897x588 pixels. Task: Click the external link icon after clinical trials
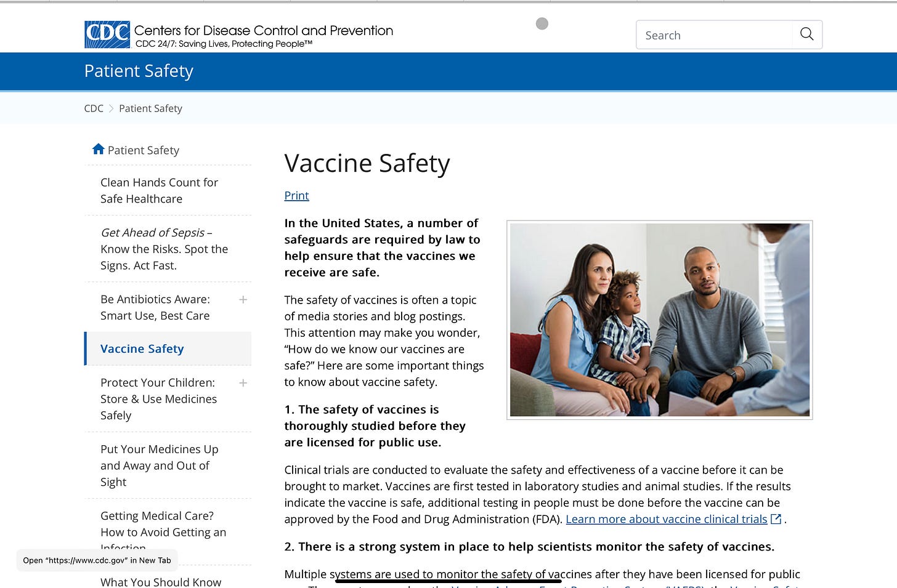click(x=776, y=519)
